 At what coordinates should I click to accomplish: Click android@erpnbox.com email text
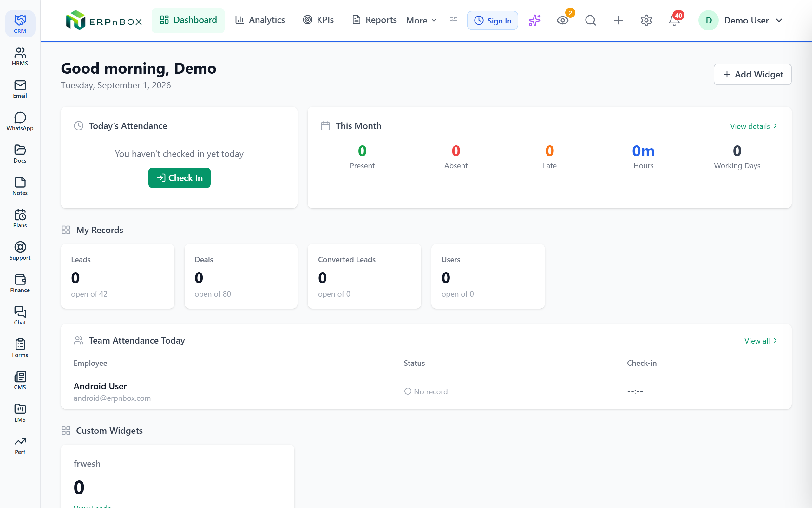(x=112, y=398)
